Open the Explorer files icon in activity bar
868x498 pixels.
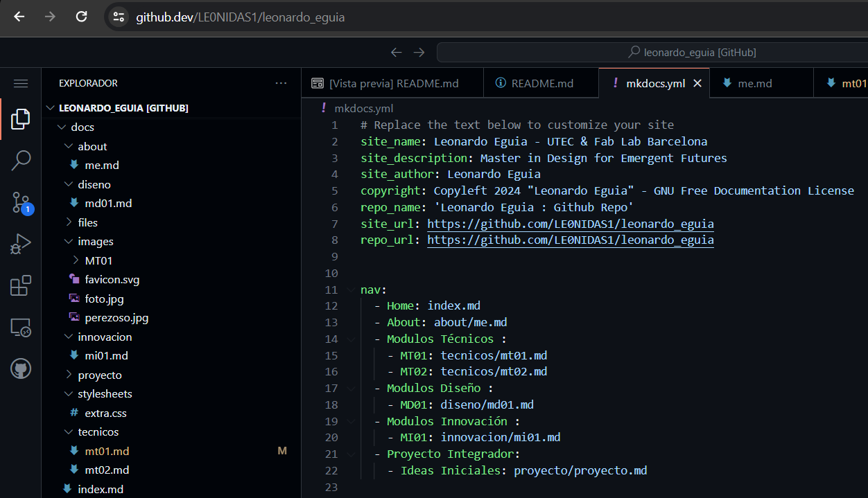pos(21,119)
